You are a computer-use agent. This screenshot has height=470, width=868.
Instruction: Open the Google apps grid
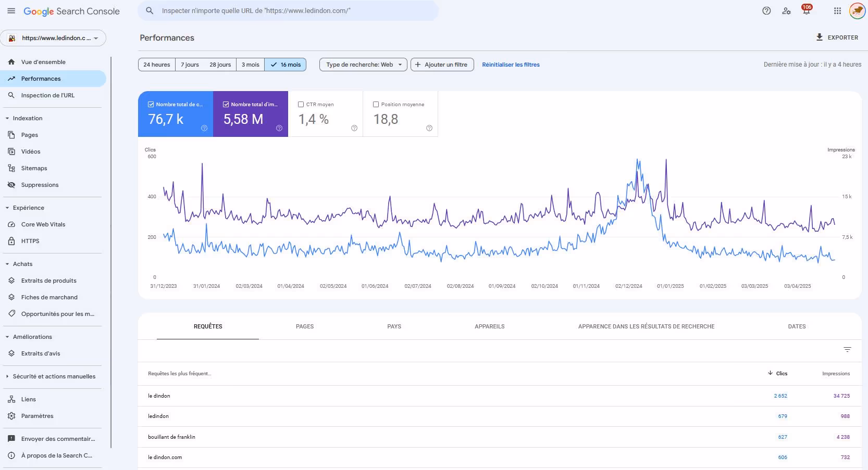(837, 11)
